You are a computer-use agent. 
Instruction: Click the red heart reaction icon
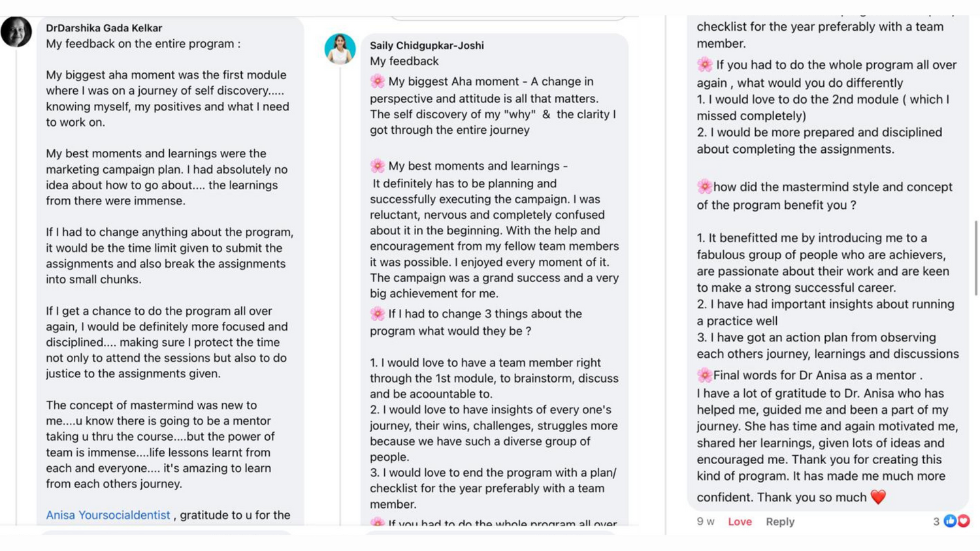[963, 521]
